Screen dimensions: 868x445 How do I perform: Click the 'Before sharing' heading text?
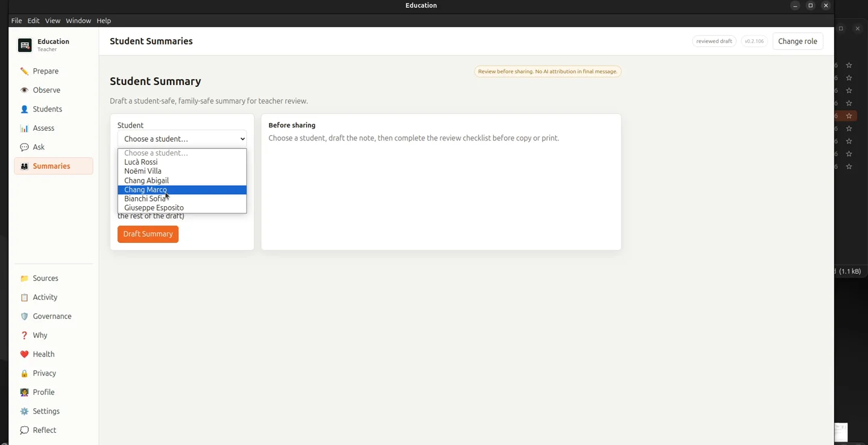(x=292, y=125)
